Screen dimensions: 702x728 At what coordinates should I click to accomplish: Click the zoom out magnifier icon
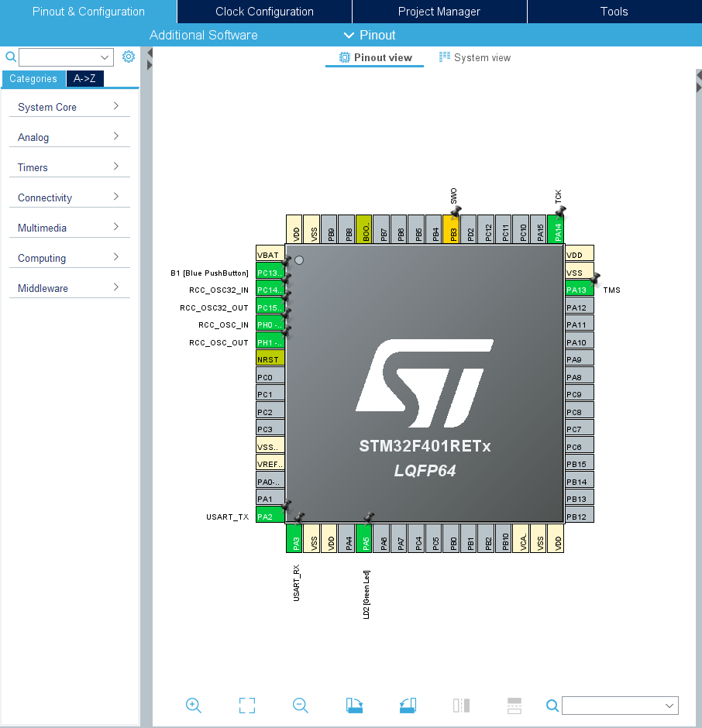coord(301,705)
